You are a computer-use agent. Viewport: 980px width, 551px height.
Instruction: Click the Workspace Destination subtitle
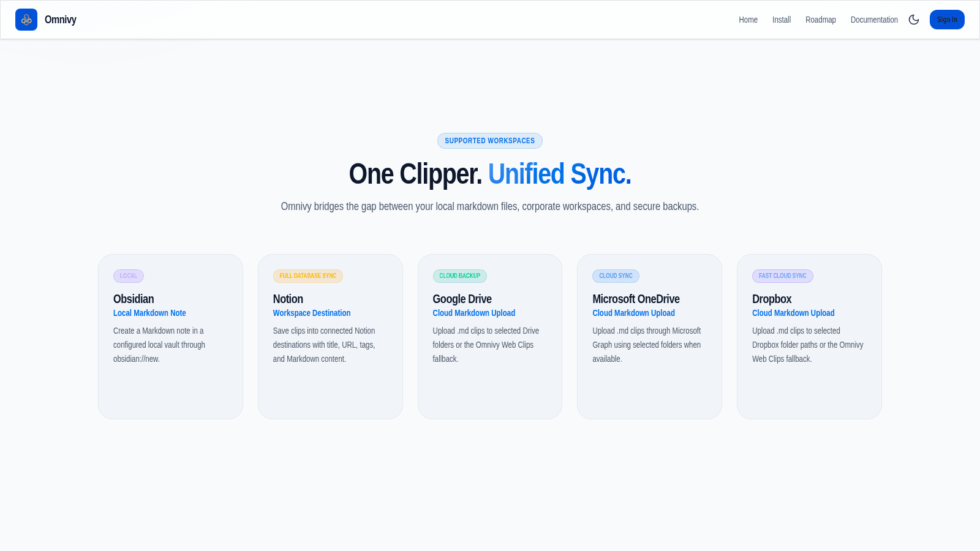(312, 313)
